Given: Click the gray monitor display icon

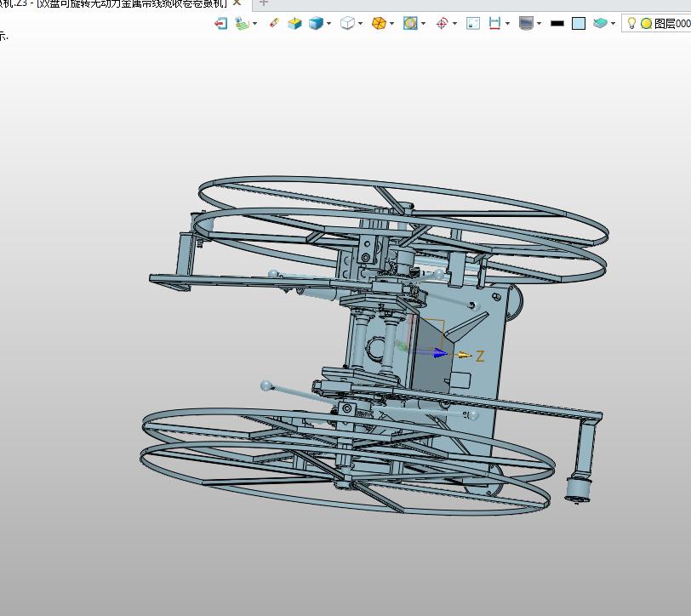Looking at the screenshot, I should tap(526, 23).
